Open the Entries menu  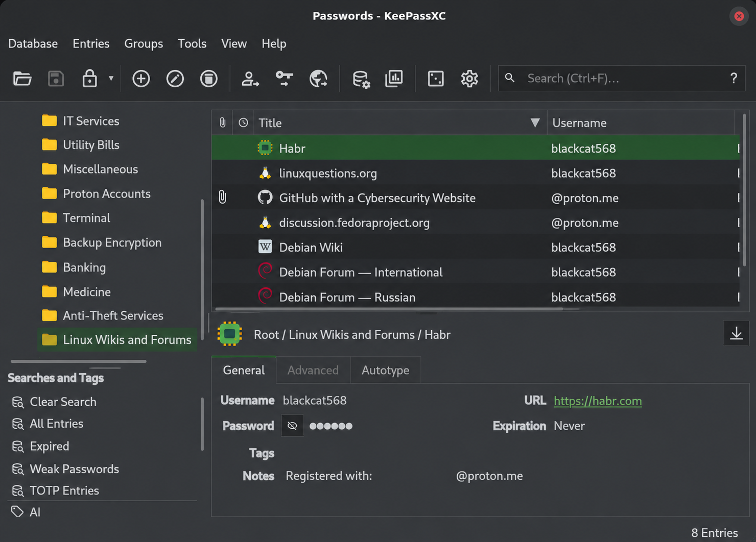coord(91,43)
